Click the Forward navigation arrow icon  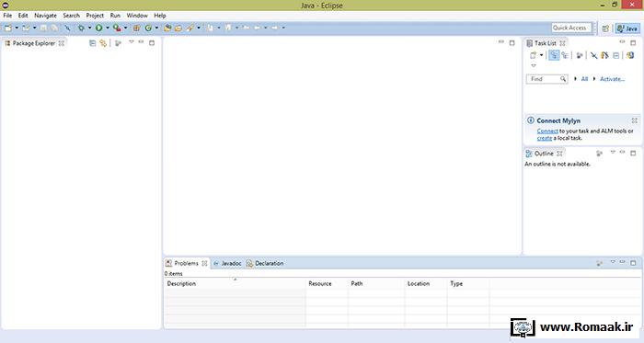coord(275,28)
